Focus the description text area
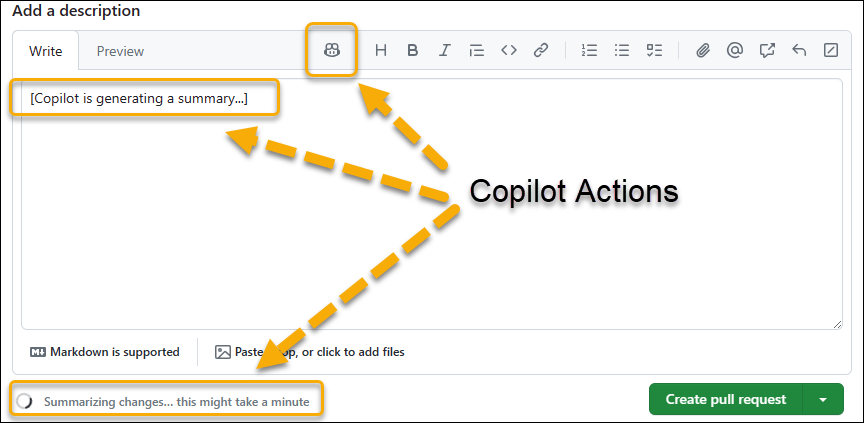 click(x=431, y=204)
